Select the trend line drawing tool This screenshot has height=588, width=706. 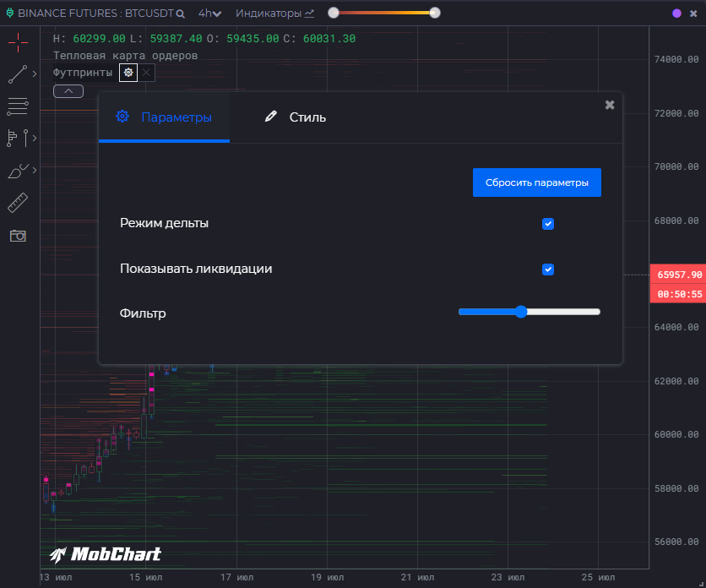[x=18, y=74]
